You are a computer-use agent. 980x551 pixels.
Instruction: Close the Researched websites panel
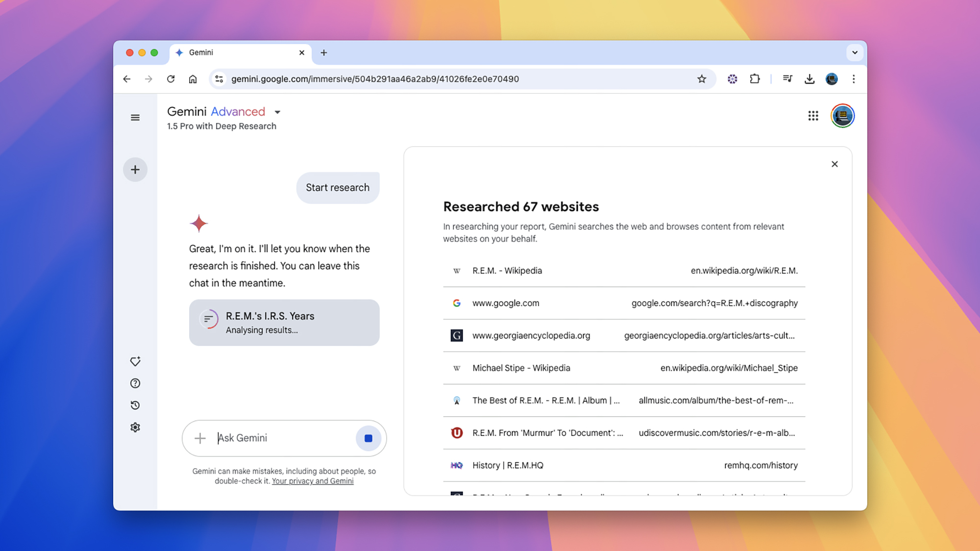[834, 164]
